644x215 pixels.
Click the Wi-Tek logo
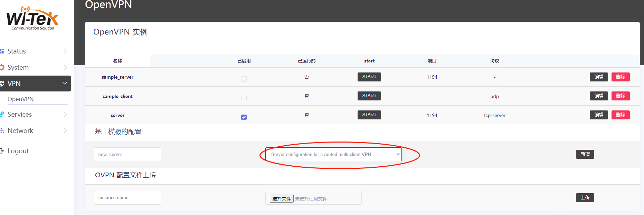(x=32, y=19)
